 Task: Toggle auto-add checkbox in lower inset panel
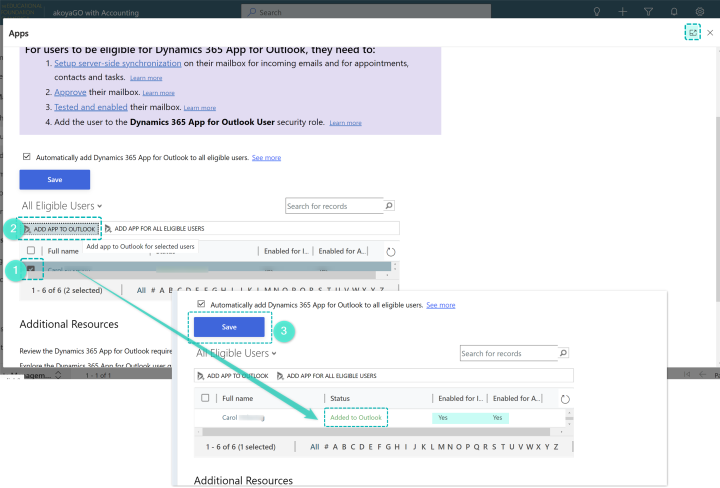tap(201, 304)
